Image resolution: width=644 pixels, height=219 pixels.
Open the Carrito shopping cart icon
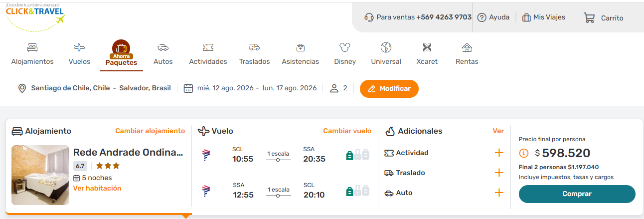pyautogui.click(x=589, y=18)
